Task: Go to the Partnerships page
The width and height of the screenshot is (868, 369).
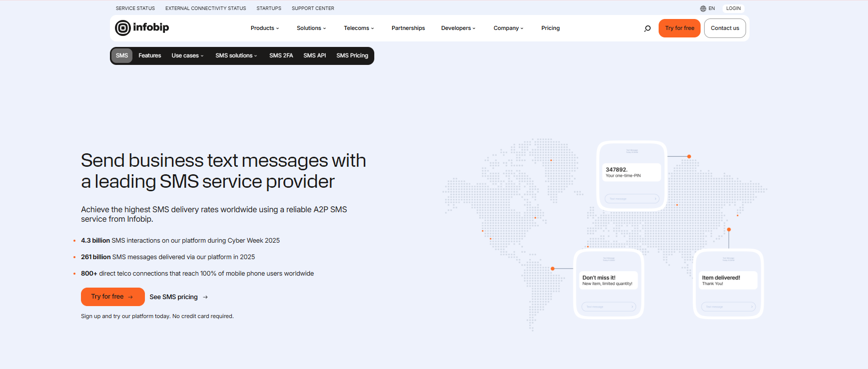Action: click(408, 28)
